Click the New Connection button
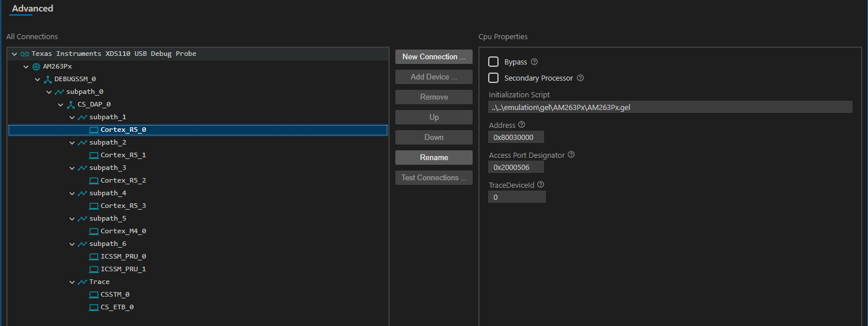 433,56
